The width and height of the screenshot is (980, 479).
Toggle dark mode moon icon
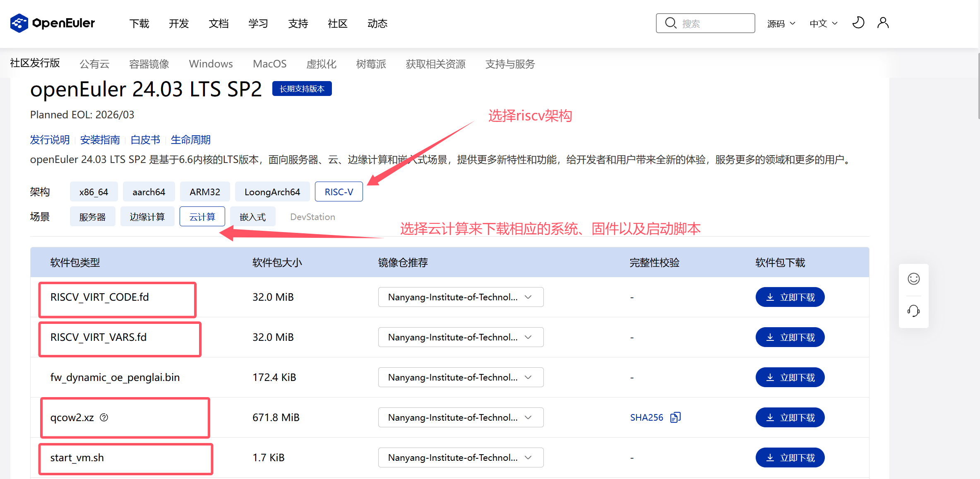858,23
